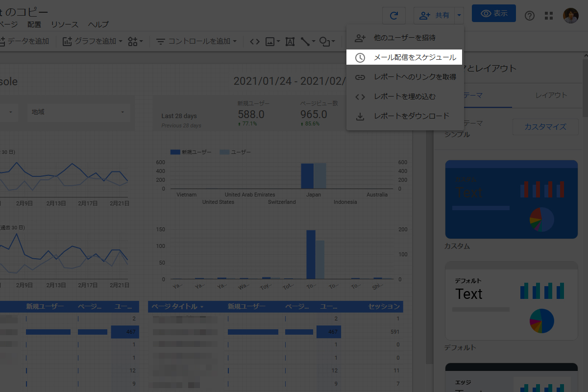Select the text box tool icon
The image size is (588, 392).
pyautogui.click(x=290, y=42)
